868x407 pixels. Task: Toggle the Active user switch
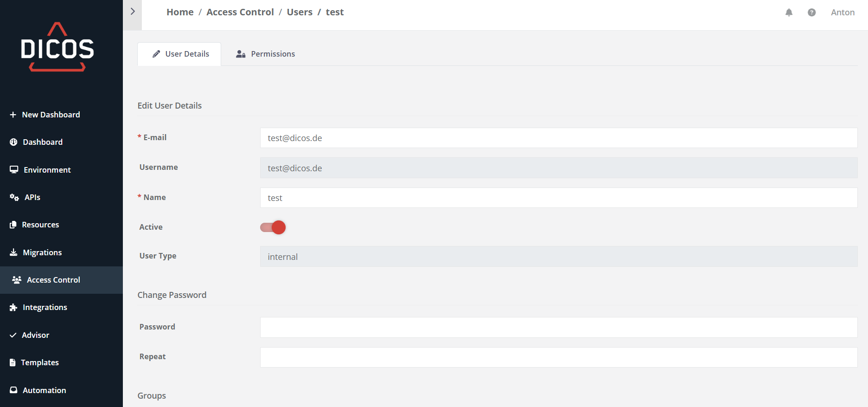tap(273, 227)
